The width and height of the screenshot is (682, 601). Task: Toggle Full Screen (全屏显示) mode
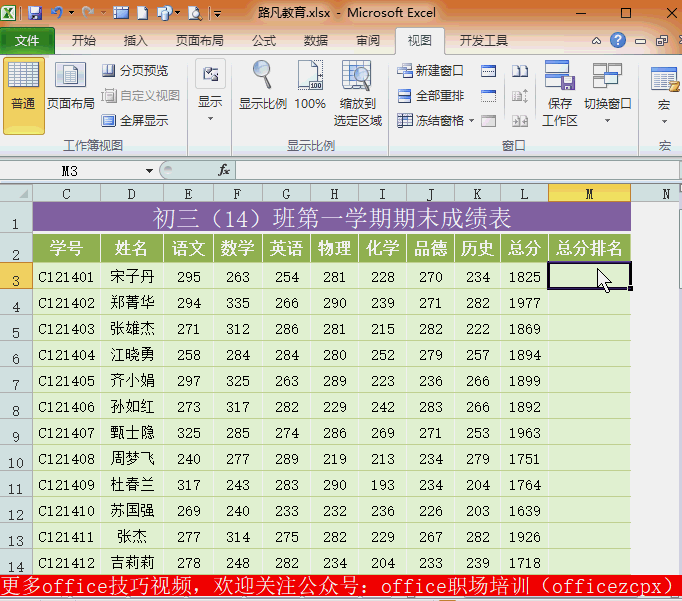[x=135, y=121]
